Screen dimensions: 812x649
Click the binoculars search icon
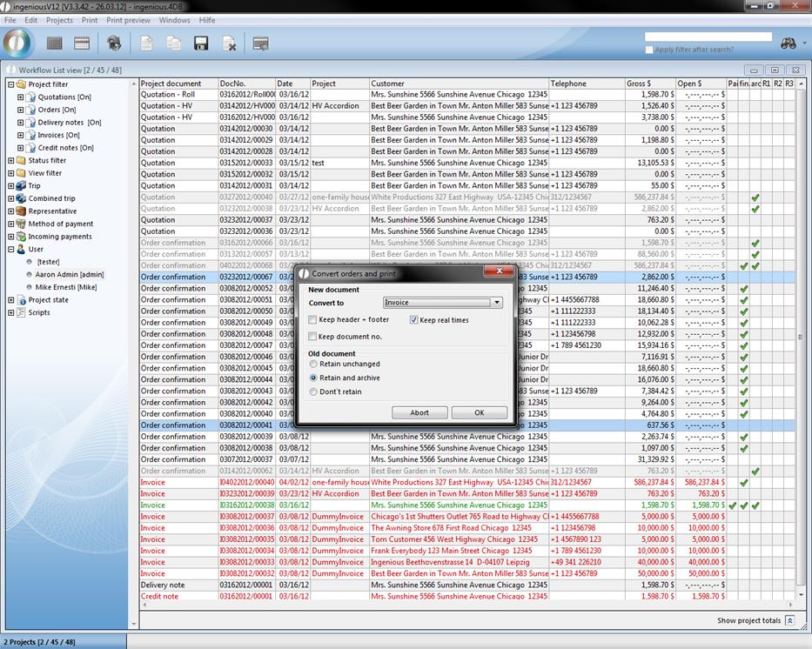tap(789, 43)
